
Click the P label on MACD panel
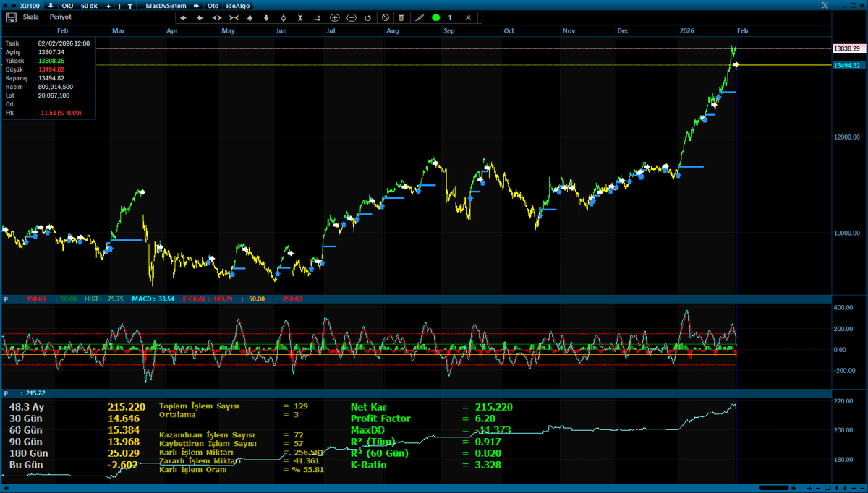pyautogui.click(x=6, y=299)
